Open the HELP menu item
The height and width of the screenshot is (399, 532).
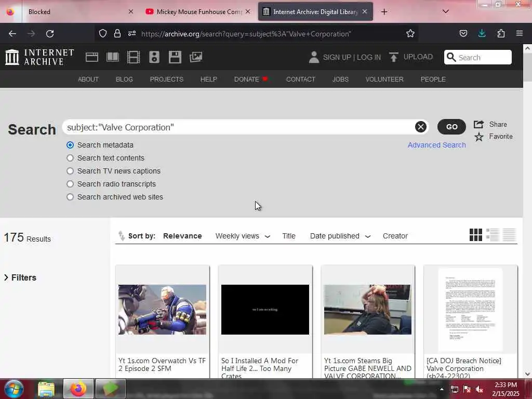tap(208, 79)
